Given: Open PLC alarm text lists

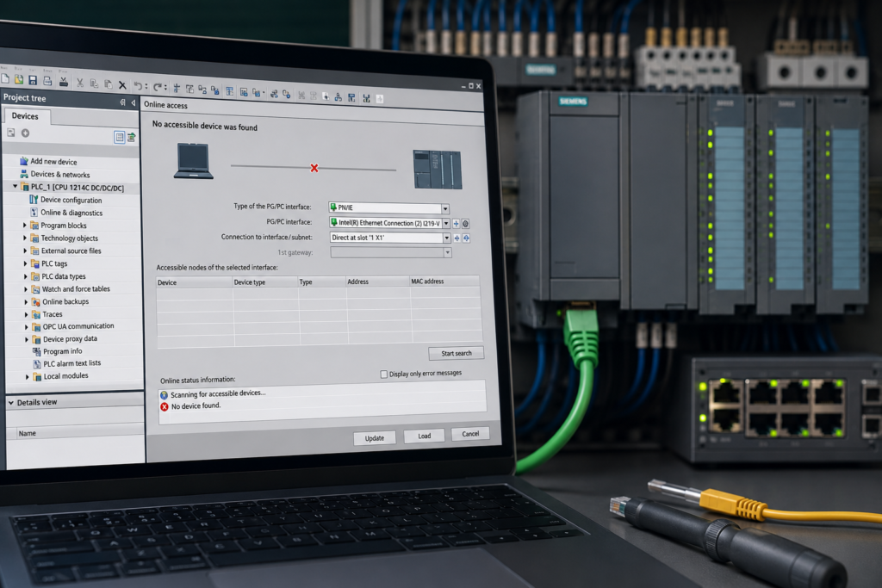Looking at the screenshot, I should click(72, 363).
